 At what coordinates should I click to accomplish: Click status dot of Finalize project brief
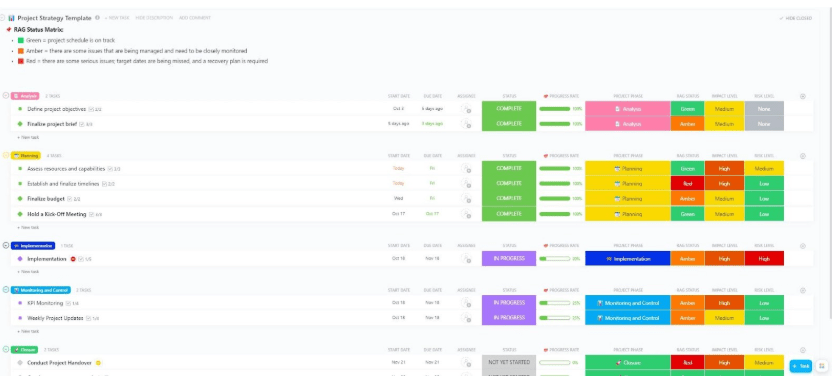[20, 124]
